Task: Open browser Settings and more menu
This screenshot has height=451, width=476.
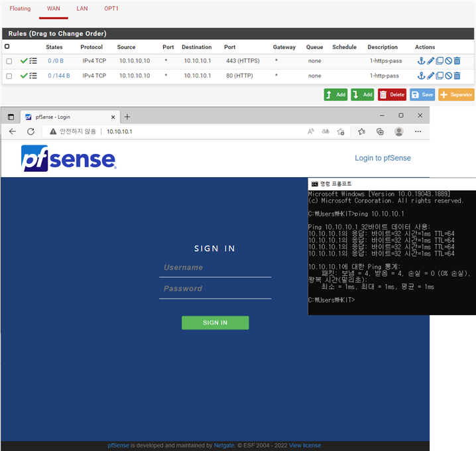Action: tap(418, 131)
